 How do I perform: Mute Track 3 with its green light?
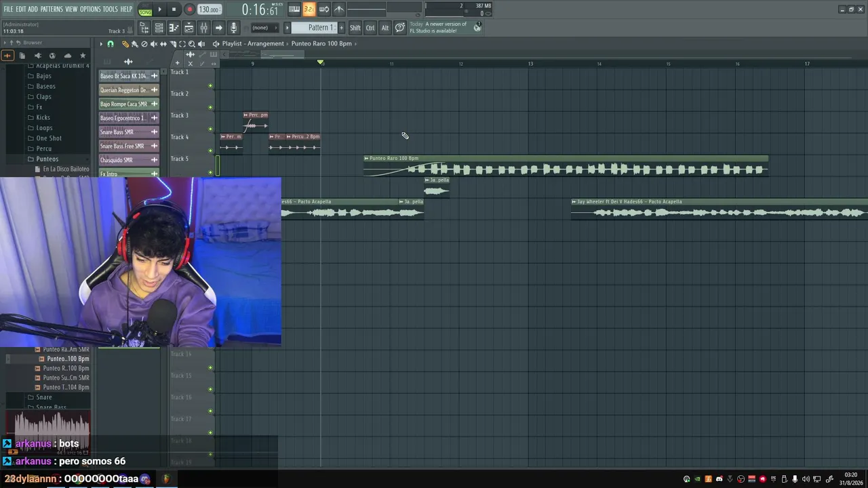point(210,129)
